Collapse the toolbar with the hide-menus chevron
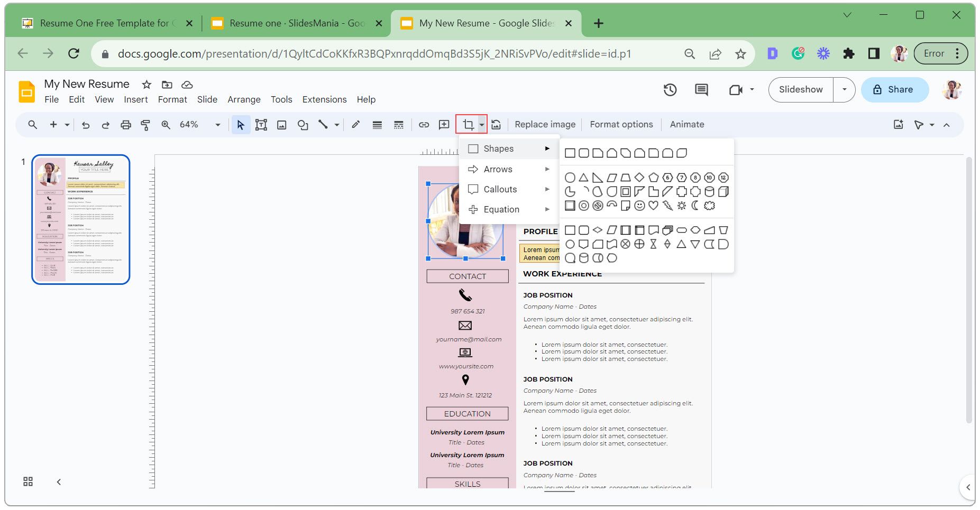Screen dimensions: 980x510 [x=946, y=125]
